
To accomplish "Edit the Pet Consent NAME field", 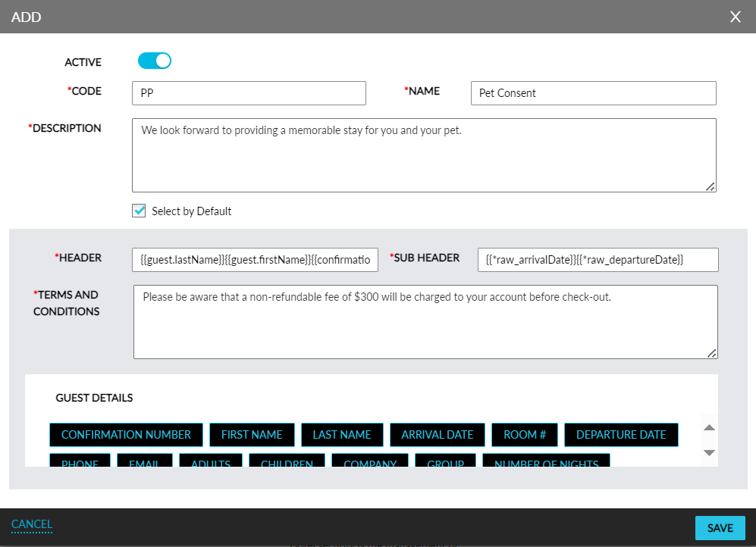I will pos(593,92).
